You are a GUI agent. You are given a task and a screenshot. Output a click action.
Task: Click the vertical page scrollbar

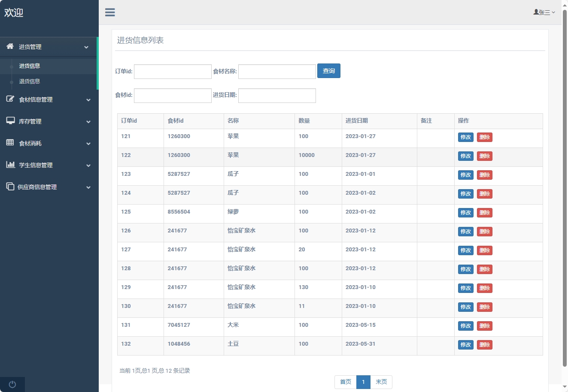pyautogui.click(x=565, y=189)
